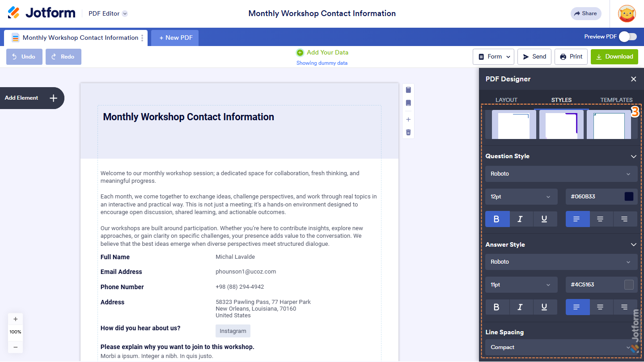
Task: Toggle bold in Question Style
Action: [x=497, y=219]
